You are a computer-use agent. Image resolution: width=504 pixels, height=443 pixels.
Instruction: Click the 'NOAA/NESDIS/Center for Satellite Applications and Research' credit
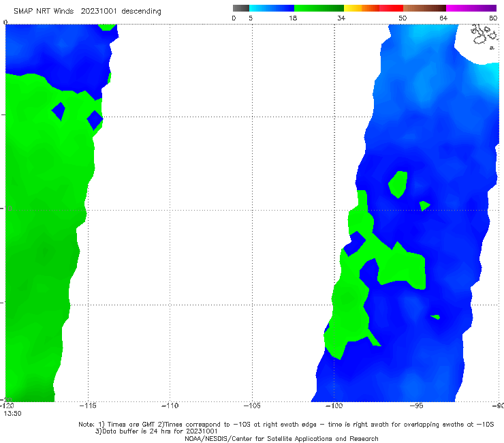pyautogui.click(x=281, y=439)
